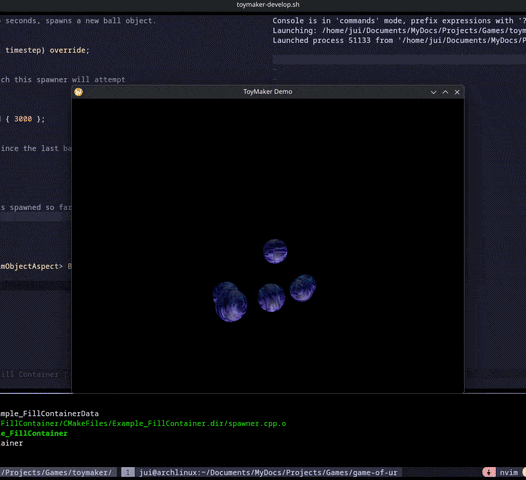Click the 'Launching: /home/jui/Documents' console line
The image size is (526, 480).
pos(399,31)
